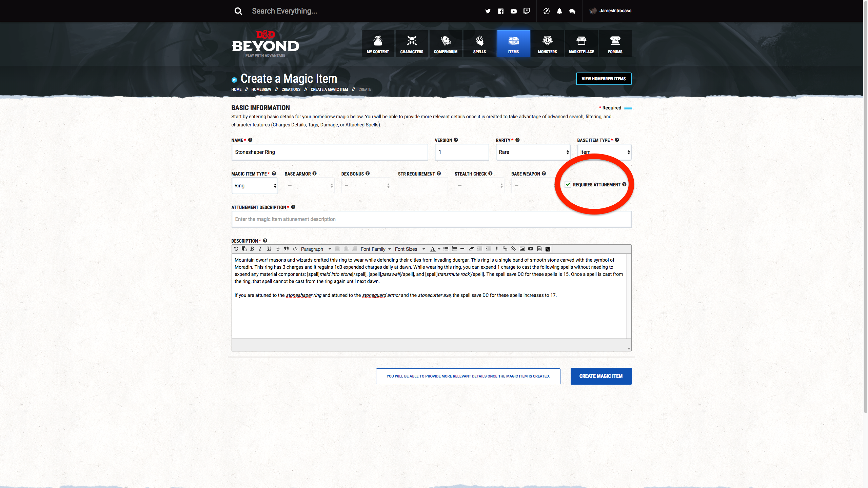The image size is (868, 488).
Task: Open the Base Armor dropdown
Action: pos(310,186)
